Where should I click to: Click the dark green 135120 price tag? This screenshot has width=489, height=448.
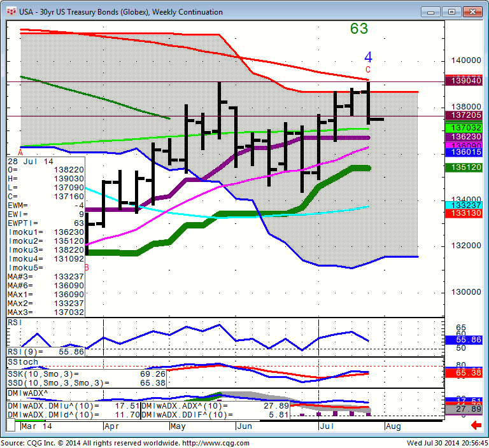click(464, 167)
